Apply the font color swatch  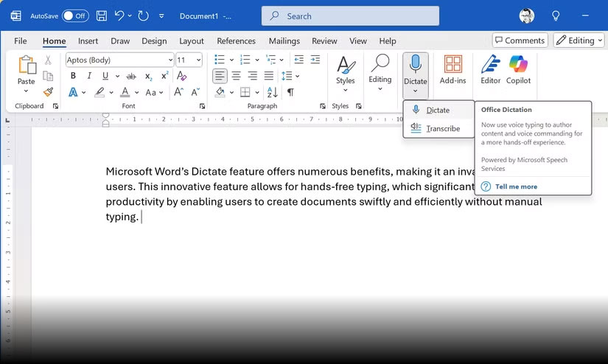click(x=125, y=92)
